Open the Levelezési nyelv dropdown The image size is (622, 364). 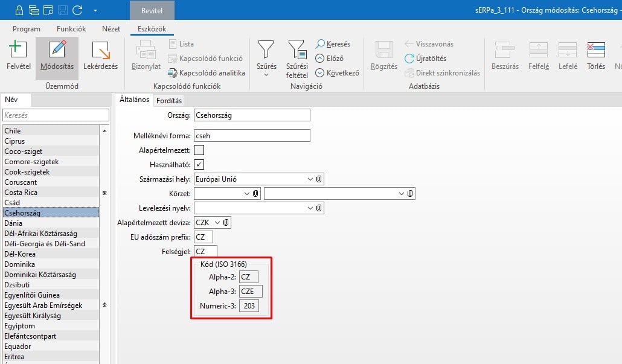tap(310, 208)
